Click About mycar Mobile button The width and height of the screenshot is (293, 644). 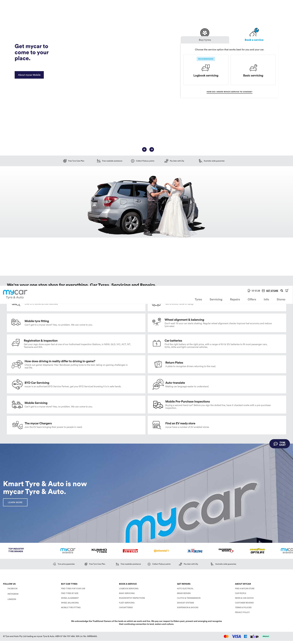click(29, 75)
